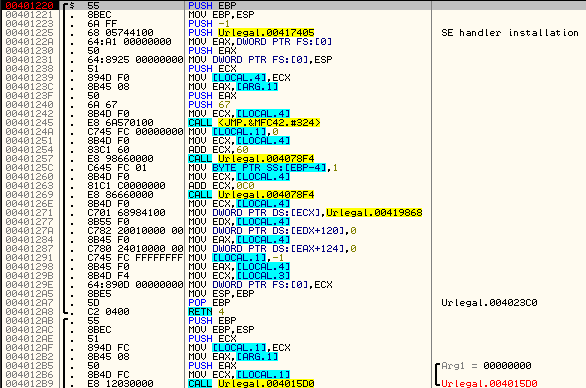The height and width of the screenshot is (388, 586).
Task: Select PUSH EAX at address 004012B5
Action: pyautogui.click(x=212, y=365)
